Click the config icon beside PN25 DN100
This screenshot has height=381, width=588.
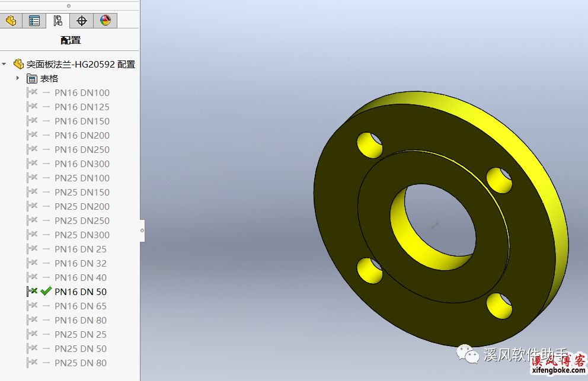(x=32, y=178)
